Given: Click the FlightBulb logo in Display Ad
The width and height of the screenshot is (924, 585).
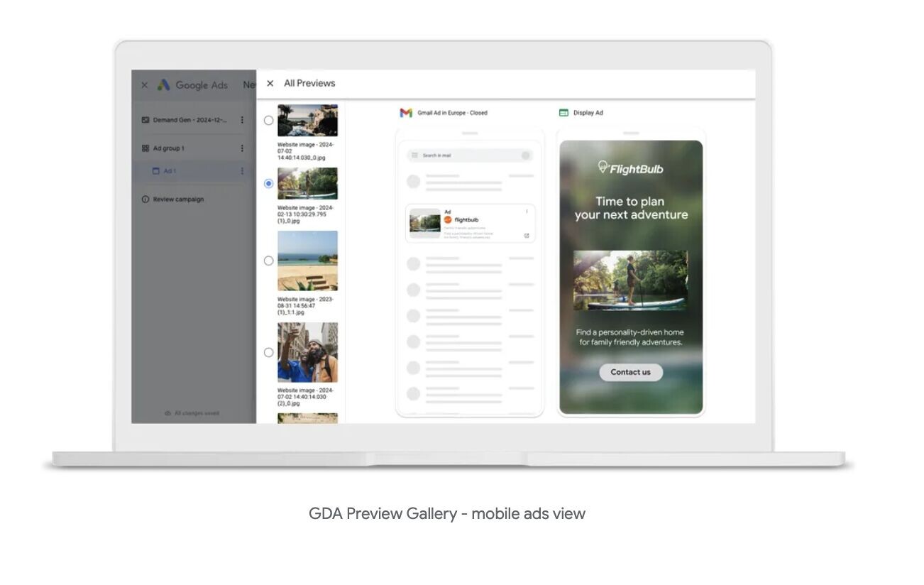Looking at the screenshot, I should click(x=631, y=168).
